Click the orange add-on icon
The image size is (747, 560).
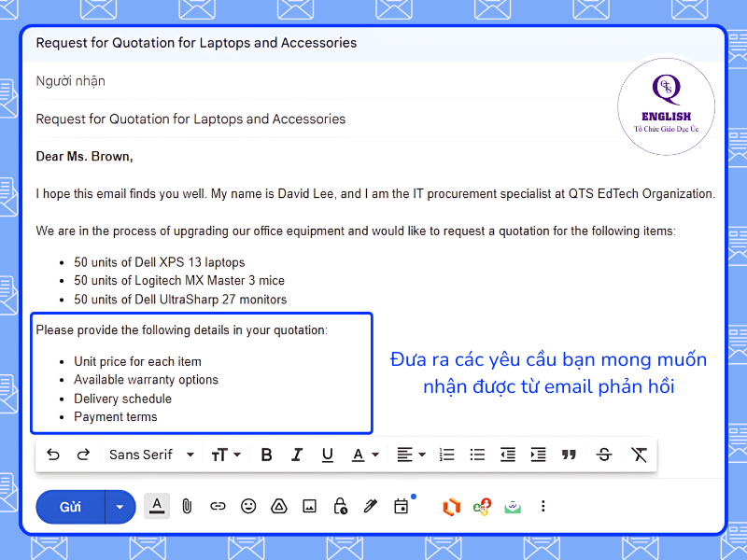[x=451, y=507]
